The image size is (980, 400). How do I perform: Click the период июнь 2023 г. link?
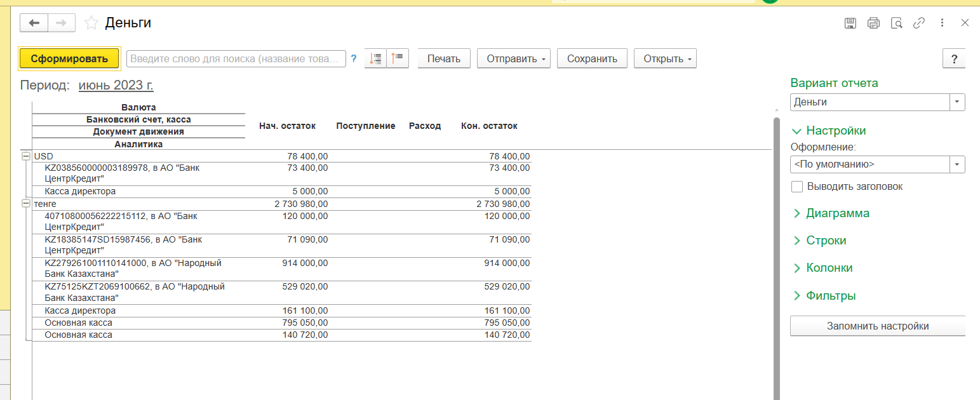[x=116, y=85]
